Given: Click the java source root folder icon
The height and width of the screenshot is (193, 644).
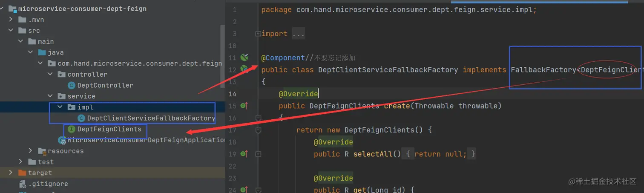Looking at the screenshot, I should coord(42,52).
